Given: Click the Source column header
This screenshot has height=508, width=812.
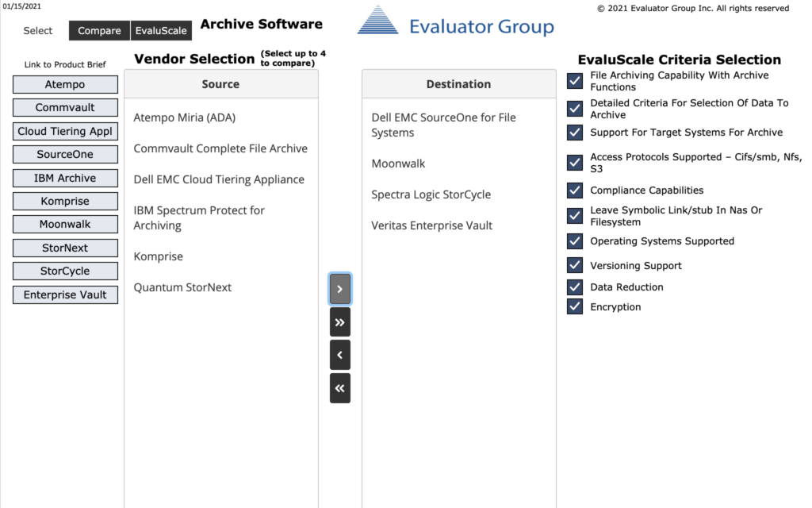Looking at the screenshot, I should (x=221, y=84).
